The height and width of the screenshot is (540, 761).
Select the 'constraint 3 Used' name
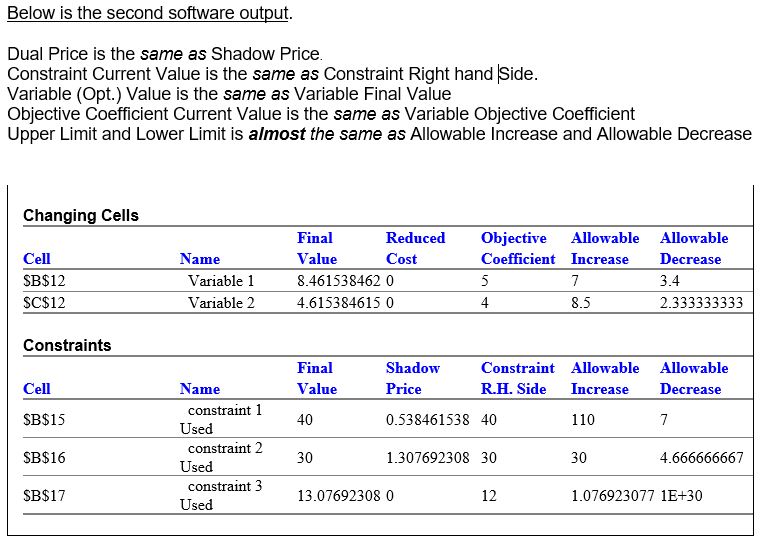[x=221, y=495]
